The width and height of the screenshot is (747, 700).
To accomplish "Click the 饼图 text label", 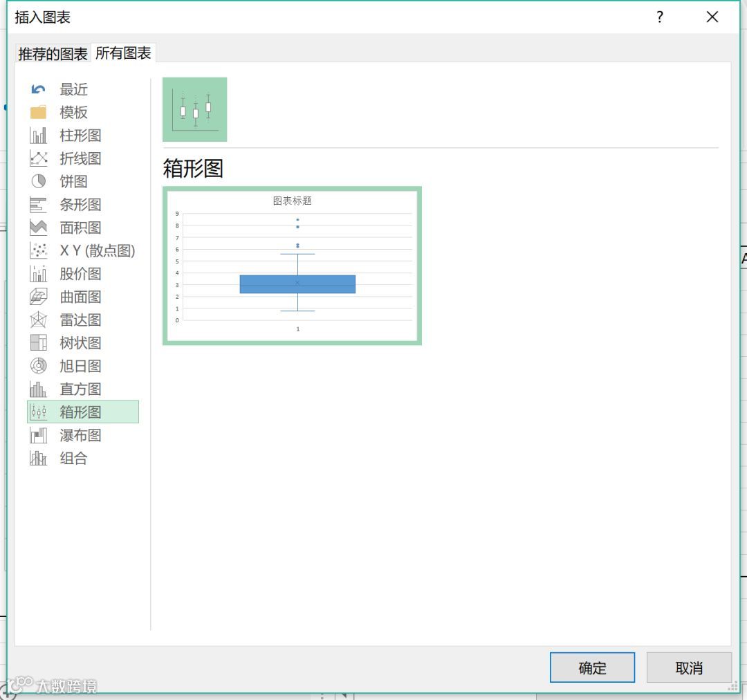I will 73,181.
